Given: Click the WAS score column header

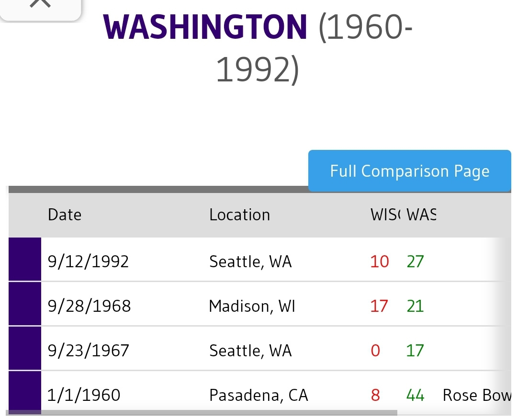Looking at the screenshot, I should (x=421, y=215).
